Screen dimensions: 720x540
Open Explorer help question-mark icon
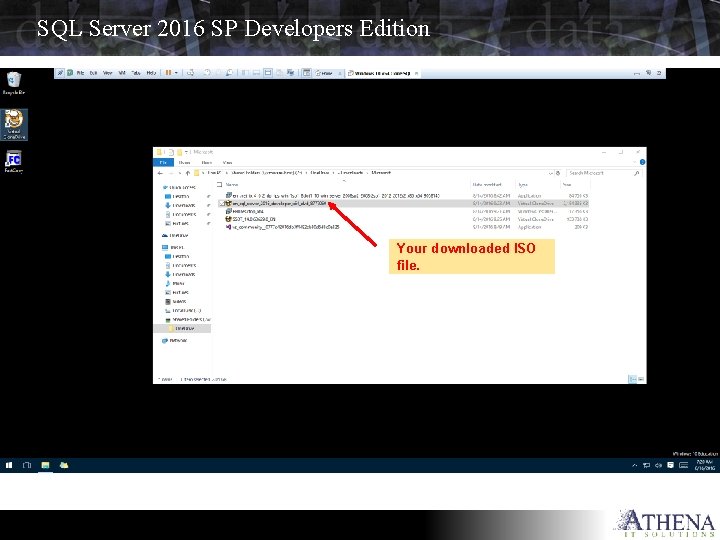642,162
